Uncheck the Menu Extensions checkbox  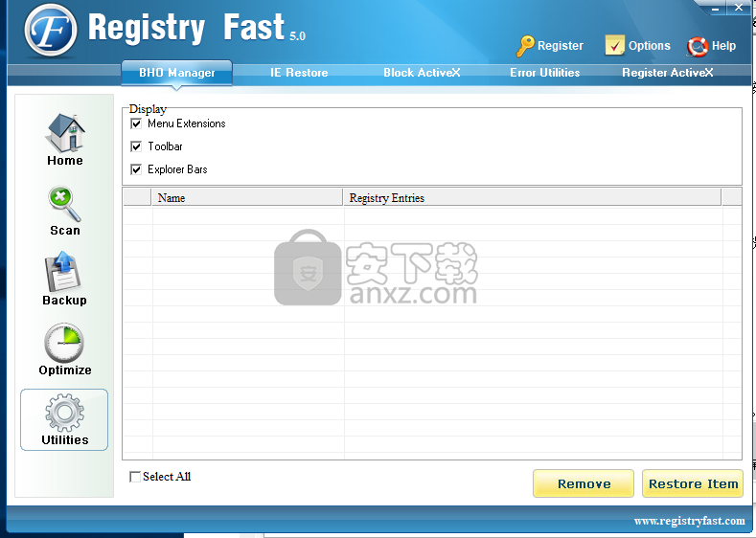point(136,123)
